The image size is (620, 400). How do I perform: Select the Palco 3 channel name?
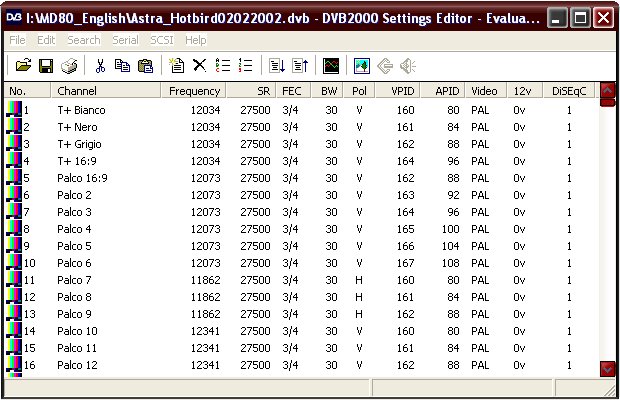pyautogui.click(x=74, y=212)
